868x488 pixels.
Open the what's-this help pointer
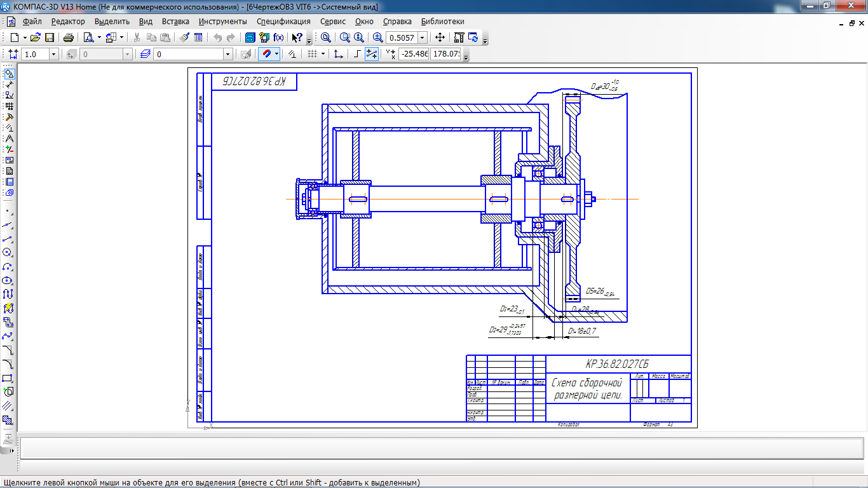[297, 37]
